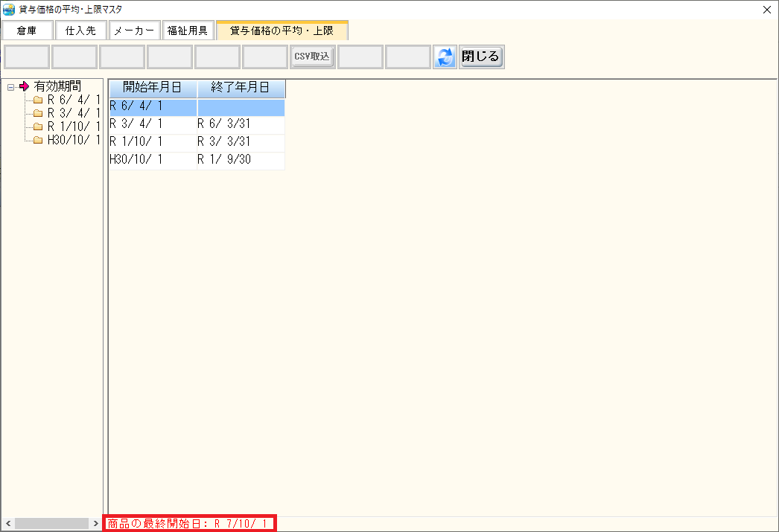This screenshot has height=532, width=779.
Task: Click folder icon for R 3/ 4/ 1
Action: click(38, 114)
